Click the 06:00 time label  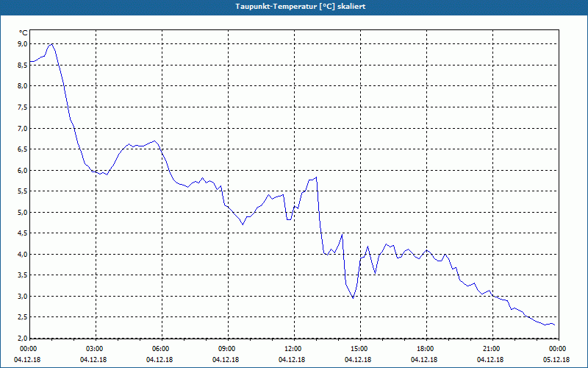pyautogui.click(x=162, y=349)
